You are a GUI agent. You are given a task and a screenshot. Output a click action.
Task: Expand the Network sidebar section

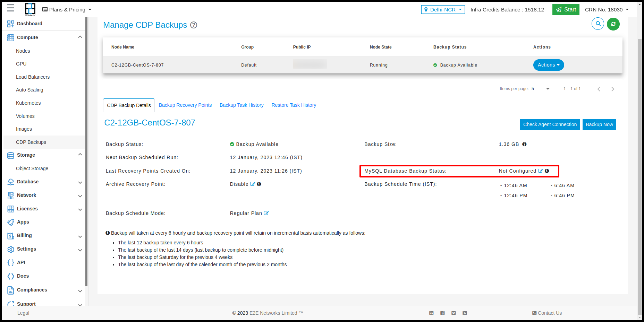(x=80, y=196)
